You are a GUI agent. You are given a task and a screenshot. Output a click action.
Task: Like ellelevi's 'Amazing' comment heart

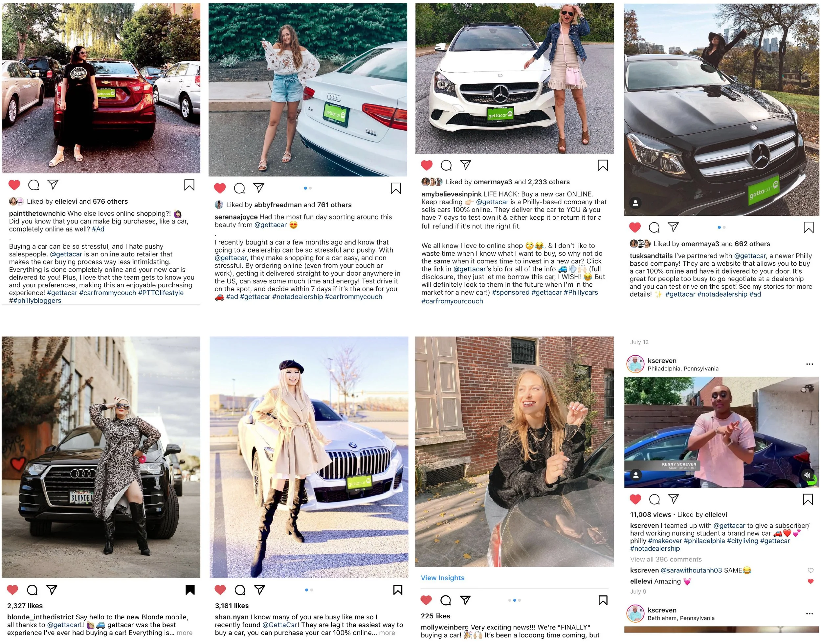[810, 581]
